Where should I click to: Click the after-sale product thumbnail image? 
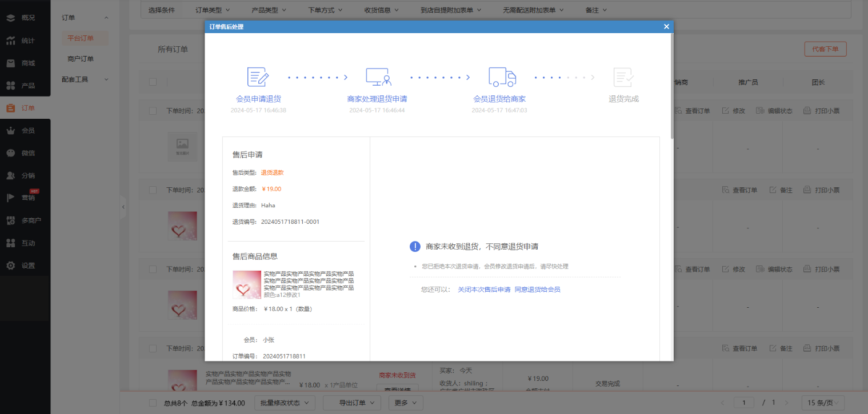[247, 284]
